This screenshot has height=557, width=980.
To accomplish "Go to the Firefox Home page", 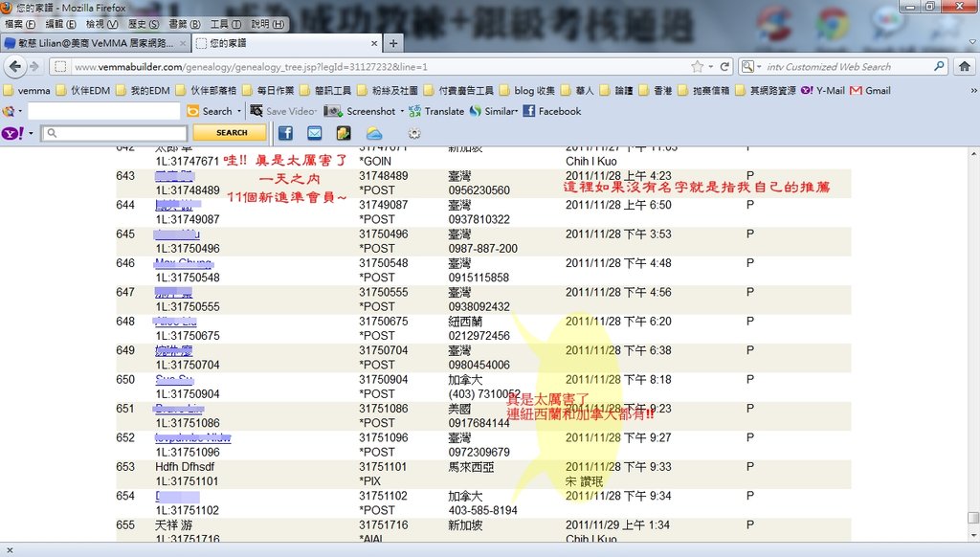I will coord(965,66).
